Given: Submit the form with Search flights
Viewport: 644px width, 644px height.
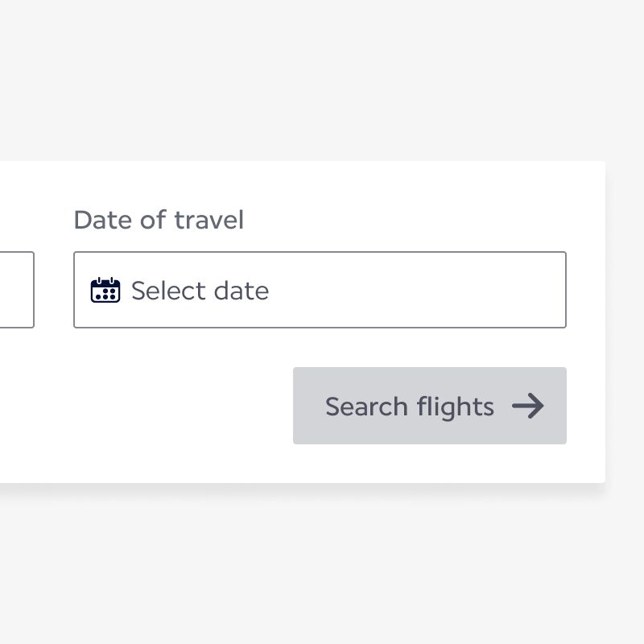Looking at the screenshot, I should [429, 406].
